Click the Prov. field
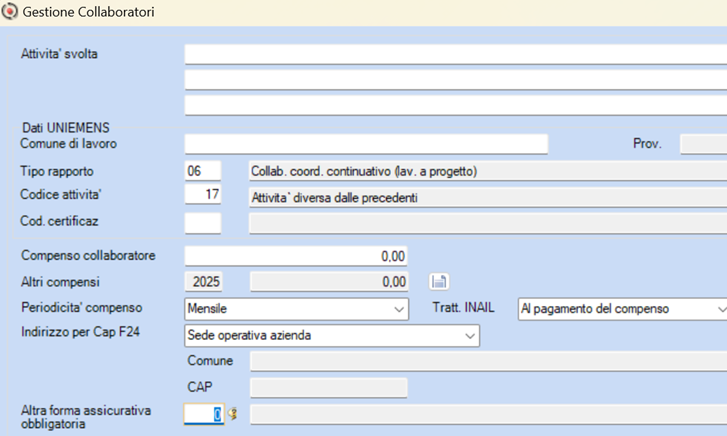 click(x=703, y=144)
